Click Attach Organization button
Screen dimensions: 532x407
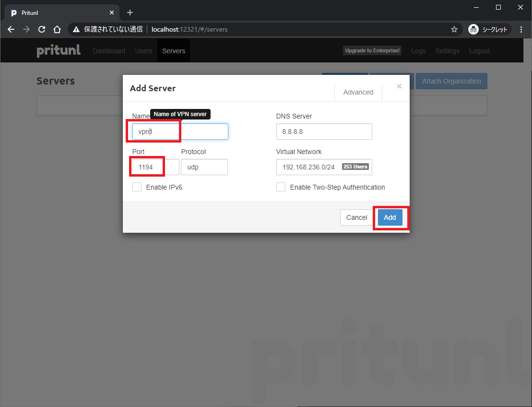pos(451,81)
